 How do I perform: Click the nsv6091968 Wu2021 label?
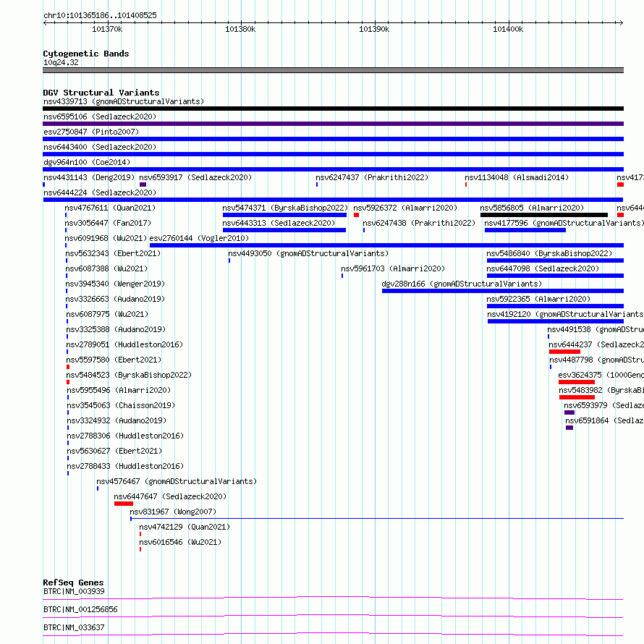click(106, 238)
